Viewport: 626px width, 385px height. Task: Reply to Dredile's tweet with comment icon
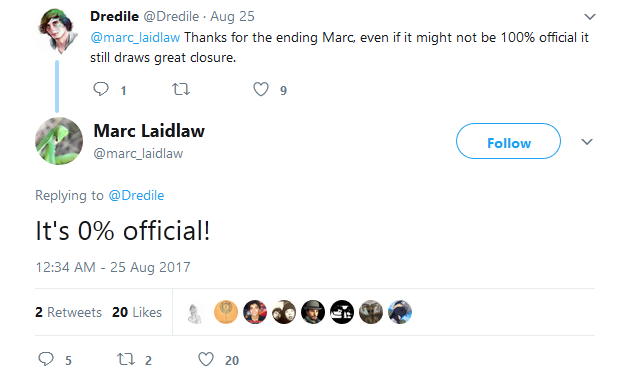point(101,89)
